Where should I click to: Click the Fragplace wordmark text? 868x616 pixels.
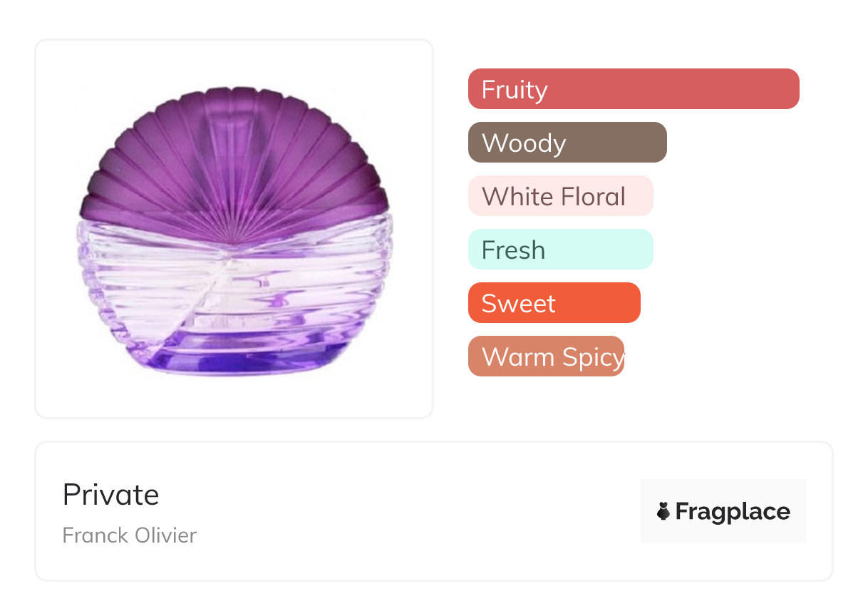pos(733,511)
